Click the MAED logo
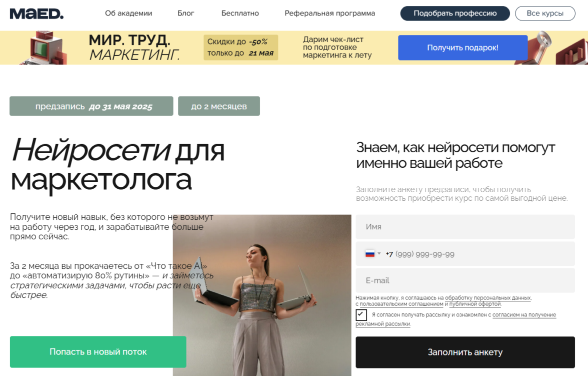The height and width of the screenshot is (376, 588). pyautogui.click(x=36, y=14)
